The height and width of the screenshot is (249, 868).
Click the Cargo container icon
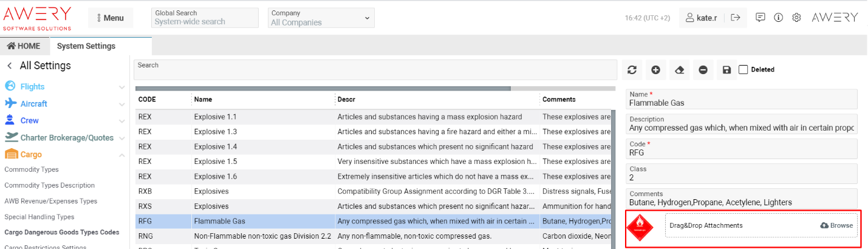pyautogui.click(x=10, y=154)
